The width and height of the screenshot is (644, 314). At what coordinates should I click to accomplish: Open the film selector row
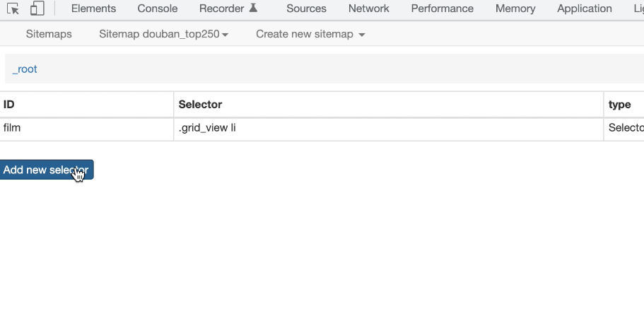(322, 129)
